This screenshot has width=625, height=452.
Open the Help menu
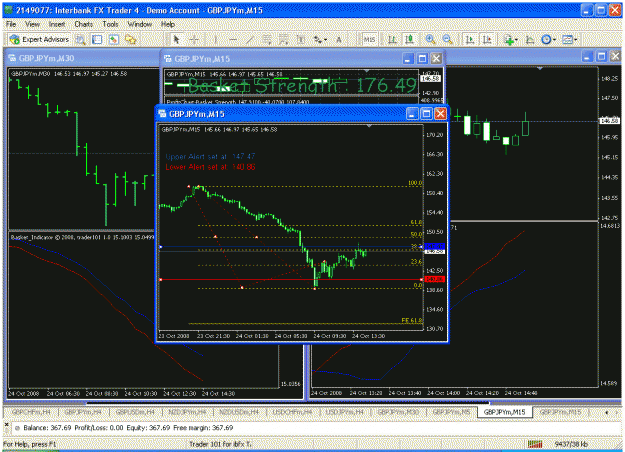(168, 24)
